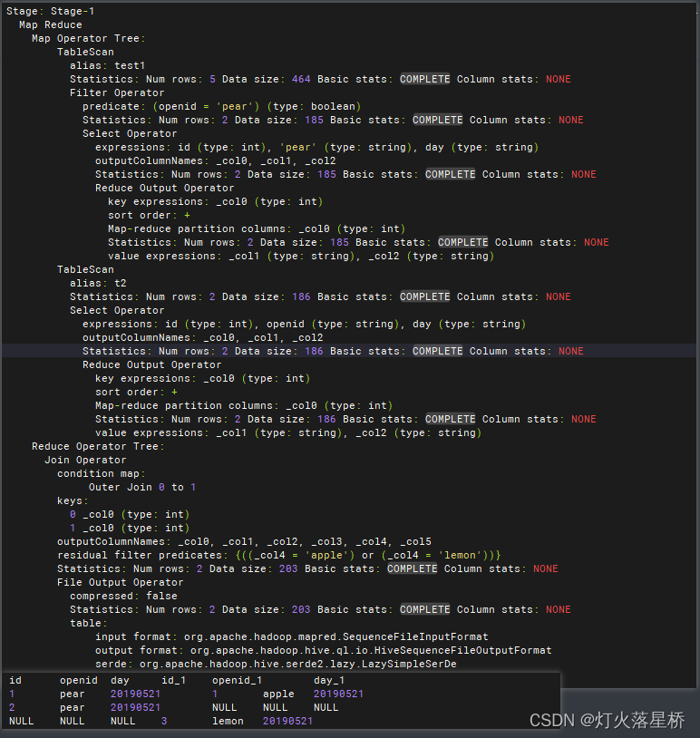Viewport: 700px width, 738px height.
Task: Click the 'File Output Operator' line
Action: click(x=120, y=582)
